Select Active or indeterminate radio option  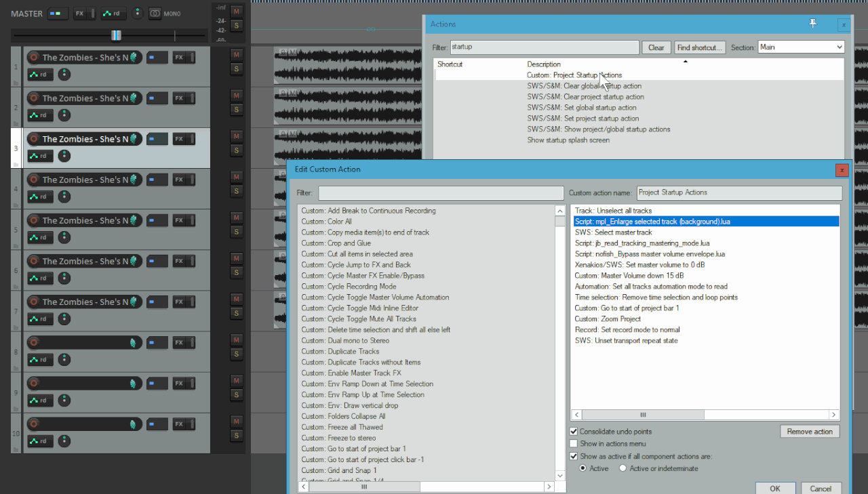click(623, 468)
